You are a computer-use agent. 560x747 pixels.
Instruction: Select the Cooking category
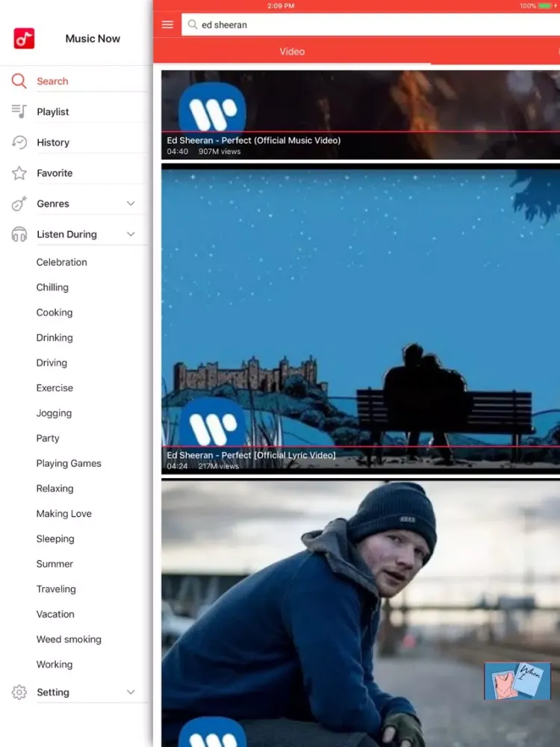tap(55, 312)
